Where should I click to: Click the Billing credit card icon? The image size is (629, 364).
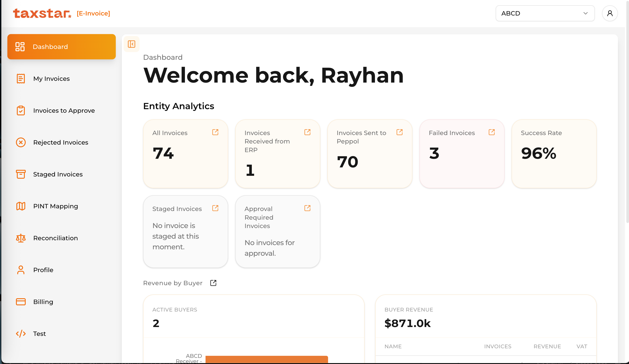pos(21,302)
